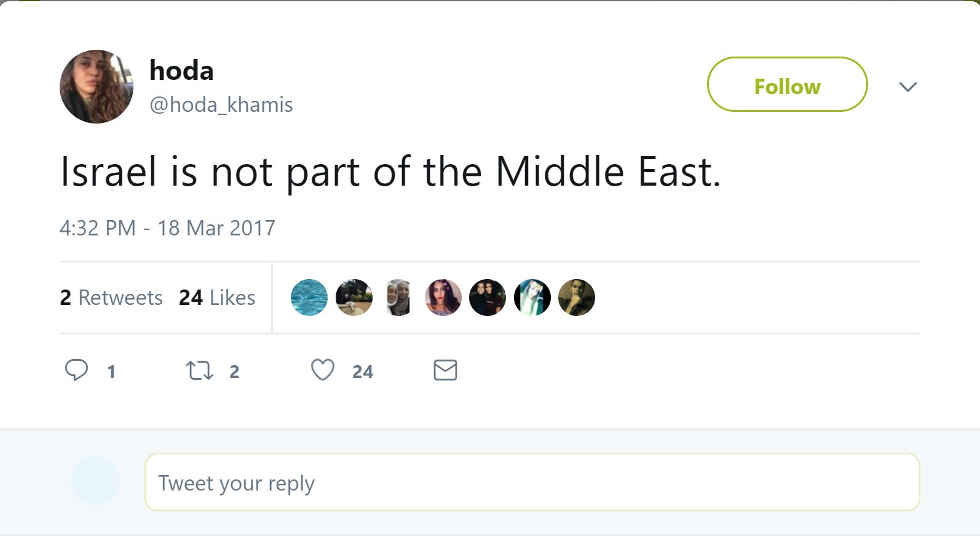The image size is (980, 536).
Task: Click the blue water liker avatar
Action: 309,298
